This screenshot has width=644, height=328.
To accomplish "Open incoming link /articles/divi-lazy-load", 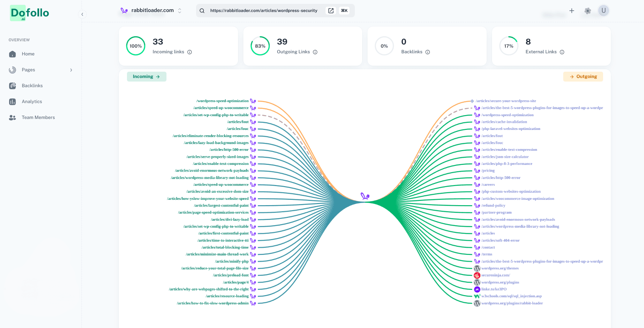I will (x=230, y=220).
